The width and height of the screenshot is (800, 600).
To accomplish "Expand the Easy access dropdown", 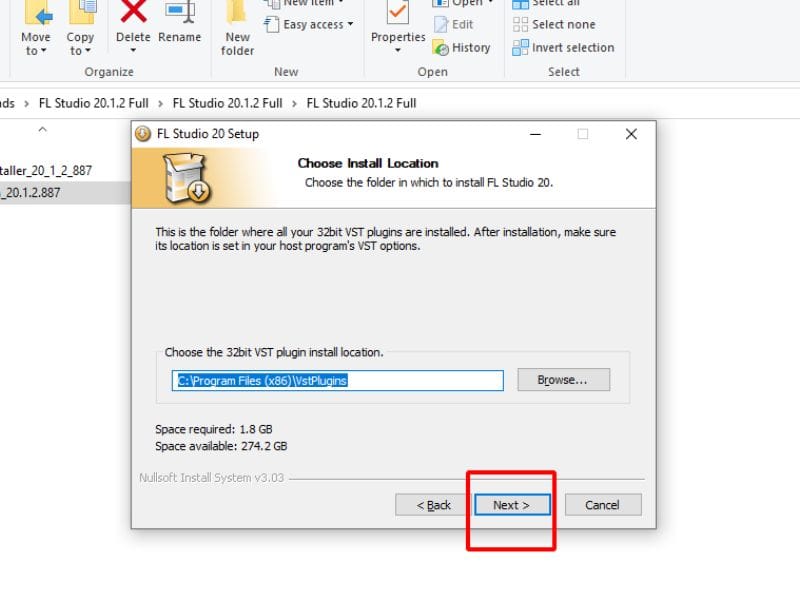I will click(x=309, y=24).
